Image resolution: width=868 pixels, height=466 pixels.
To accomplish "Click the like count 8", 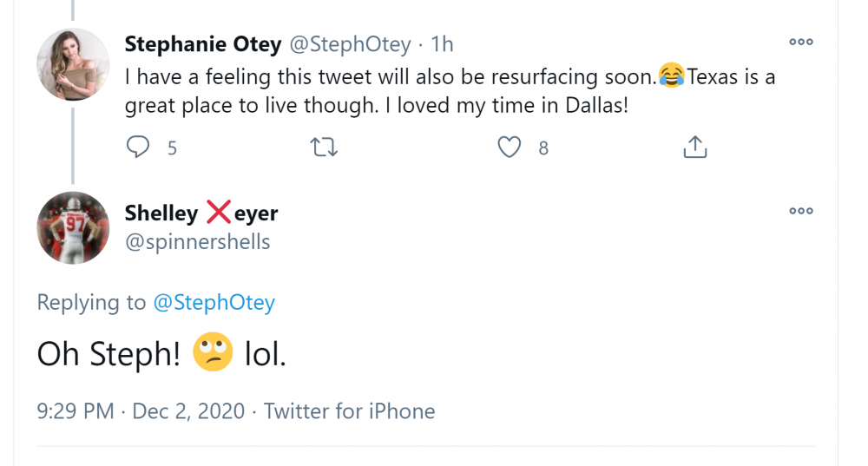I will [543, 148].
